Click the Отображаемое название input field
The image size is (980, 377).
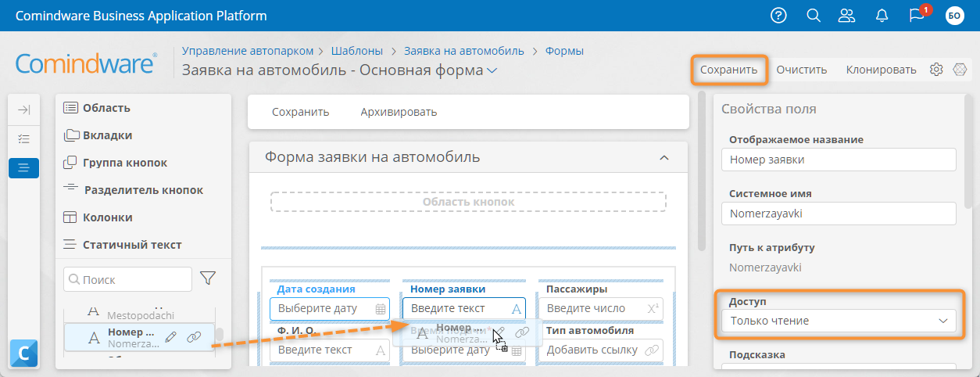839,160
